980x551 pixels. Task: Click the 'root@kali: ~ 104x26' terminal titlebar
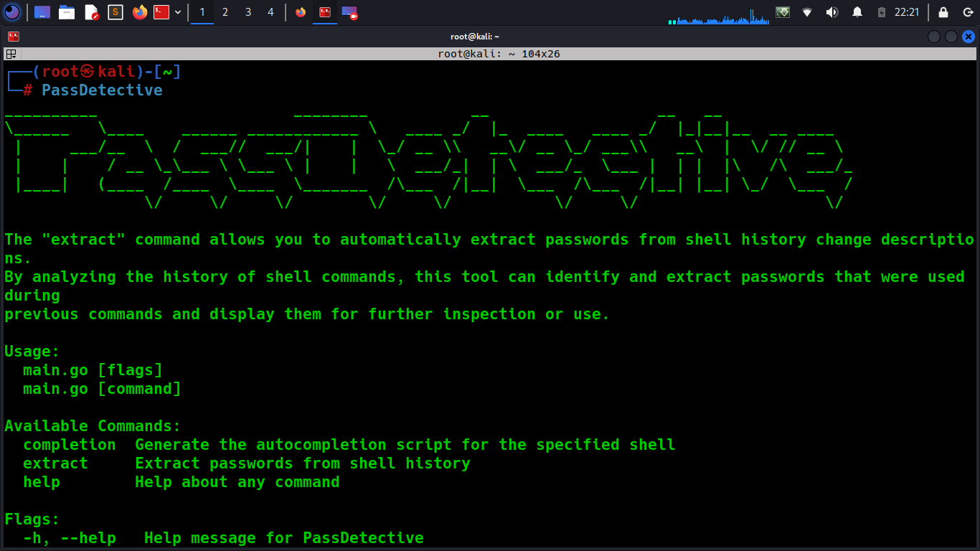[499, 54]
